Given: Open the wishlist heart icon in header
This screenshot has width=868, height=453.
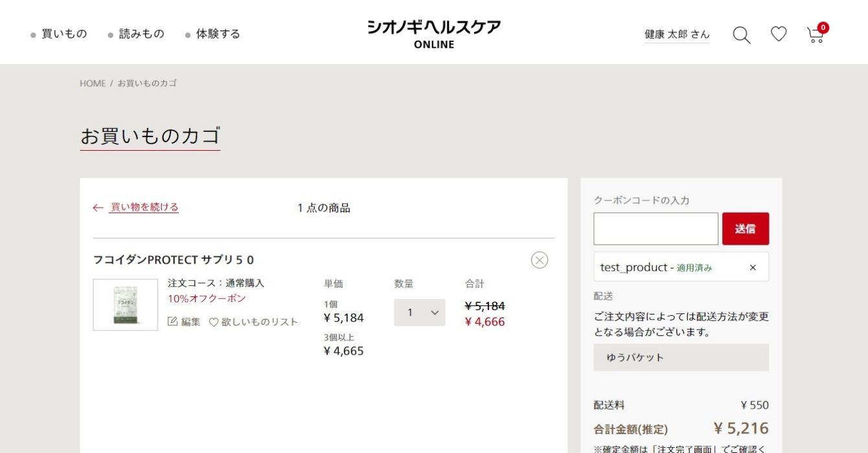Looking at the screenshot, I should tap(779, 34).
